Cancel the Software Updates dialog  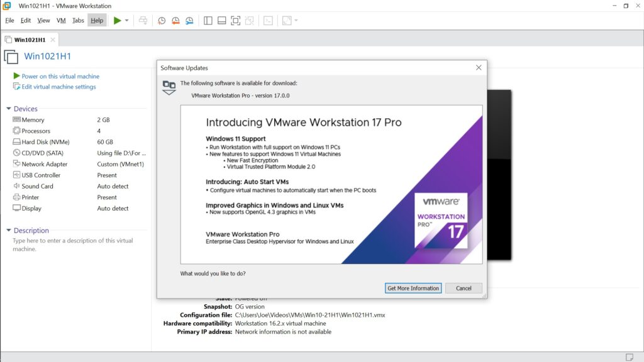click(464, 288)
